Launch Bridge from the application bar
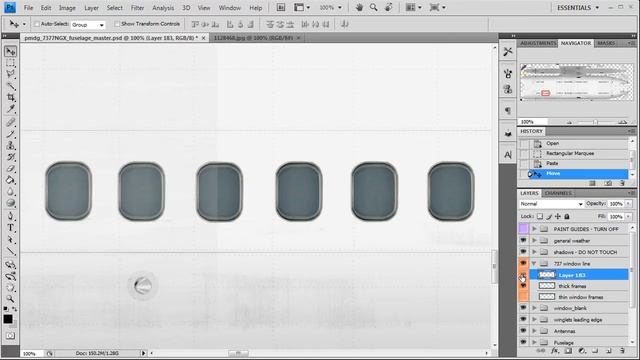The image size is (640, 360). click(x=281, y=7)
